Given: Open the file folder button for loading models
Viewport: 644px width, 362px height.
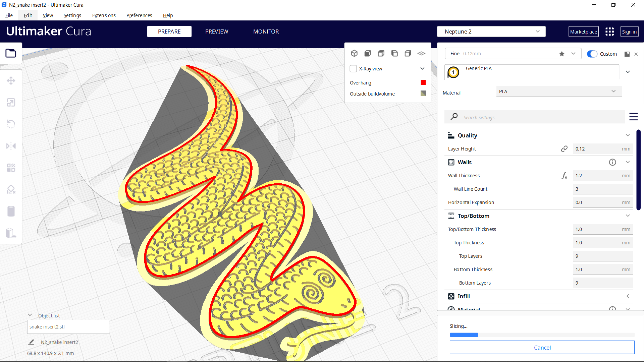Looking at the screenshot, I should point(11,53).
